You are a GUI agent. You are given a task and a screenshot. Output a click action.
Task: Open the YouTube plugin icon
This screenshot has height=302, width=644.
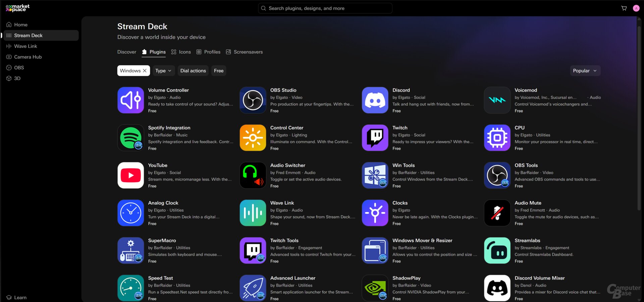coord(130,175)
